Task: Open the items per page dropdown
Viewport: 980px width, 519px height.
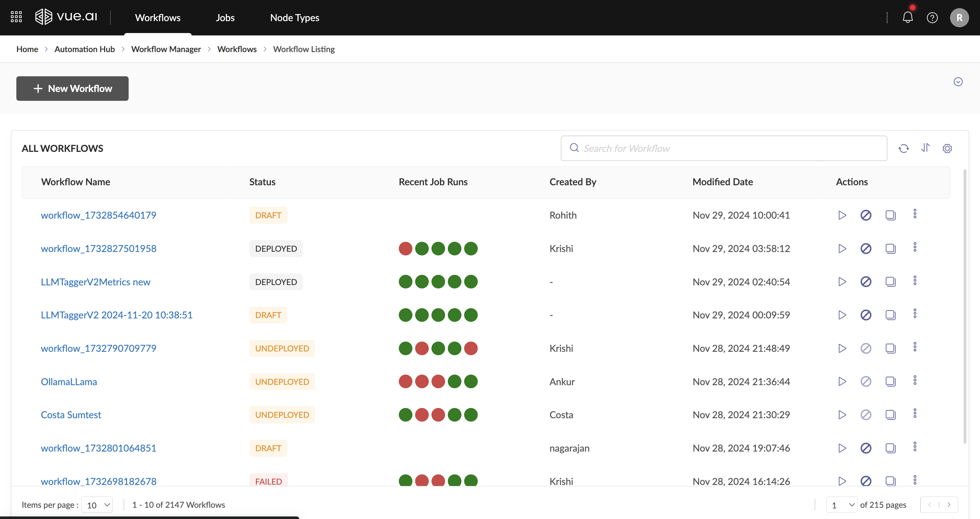Action: click(x=97, y=505)
